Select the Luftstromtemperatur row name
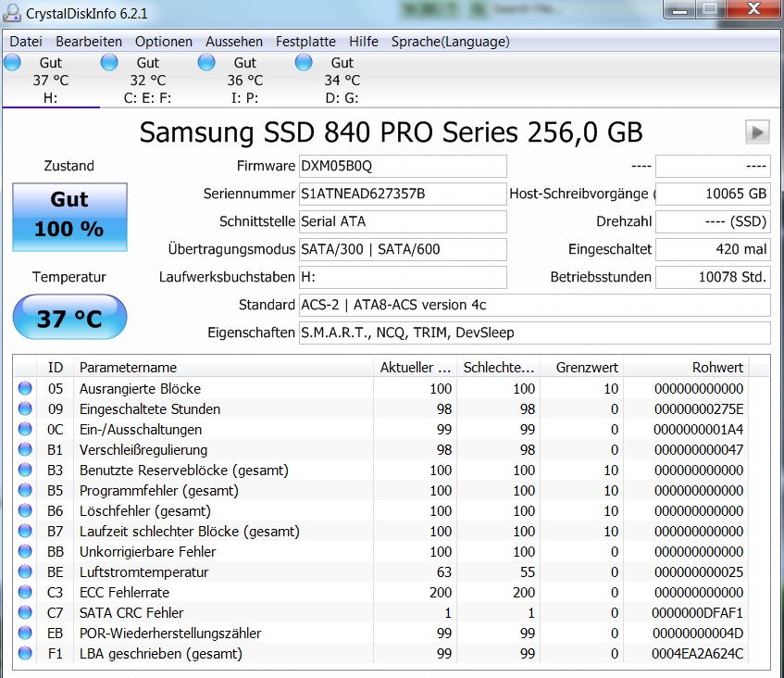 tap(143, 571)
